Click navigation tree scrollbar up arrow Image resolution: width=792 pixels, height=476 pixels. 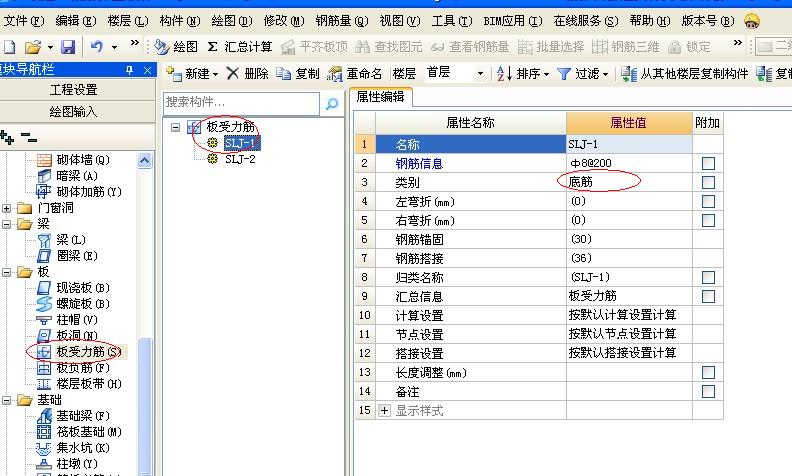144,161
